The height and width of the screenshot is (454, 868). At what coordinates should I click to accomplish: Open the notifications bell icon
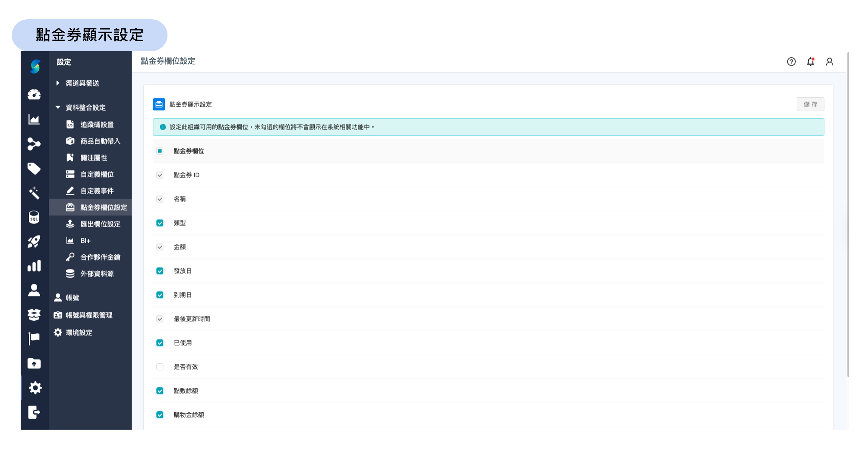point(810,62)
